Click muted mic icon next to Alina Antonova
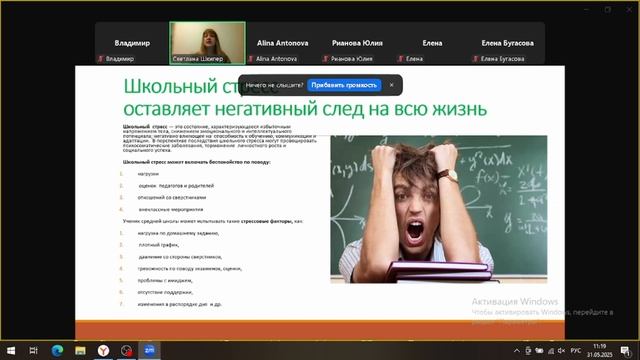Image resolution: width=640 pixels, height=360 pixels. pyautogui.click(x=251, y=59)
